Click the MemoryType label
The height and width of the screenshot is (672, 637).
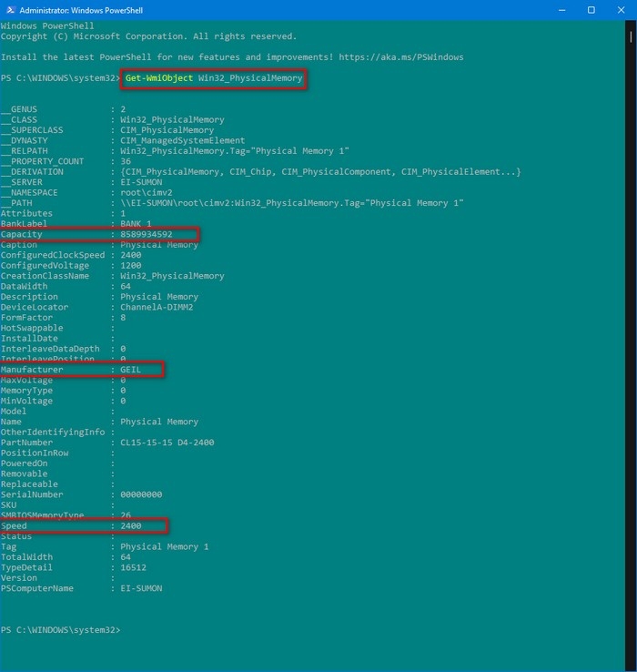click(26, 391)
